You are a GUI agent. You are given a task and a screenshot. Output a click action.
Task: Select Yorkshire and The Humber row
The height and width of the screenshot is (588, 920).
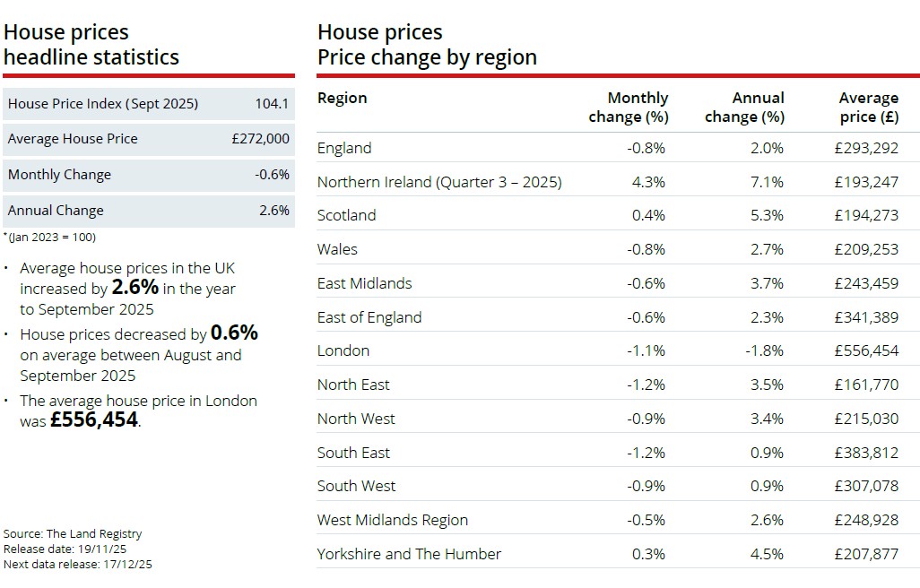pyautogui.click(x=409, y=554)
